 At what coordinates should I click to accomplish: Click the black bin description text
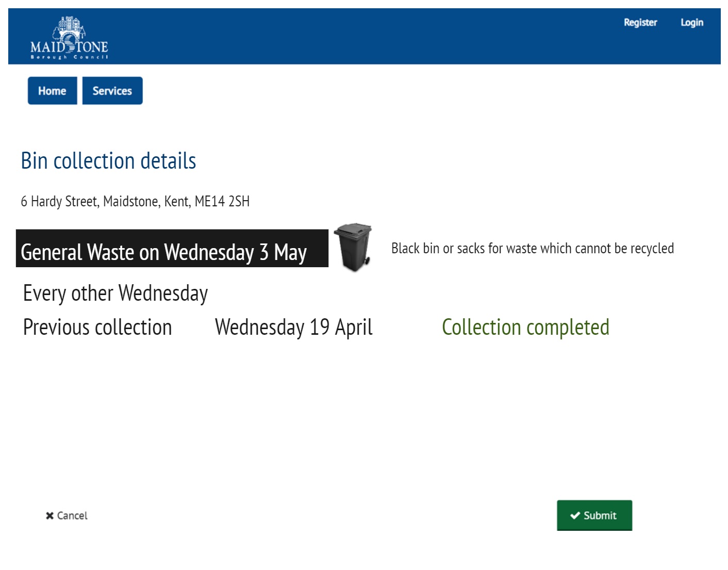(x=532, y=249)
